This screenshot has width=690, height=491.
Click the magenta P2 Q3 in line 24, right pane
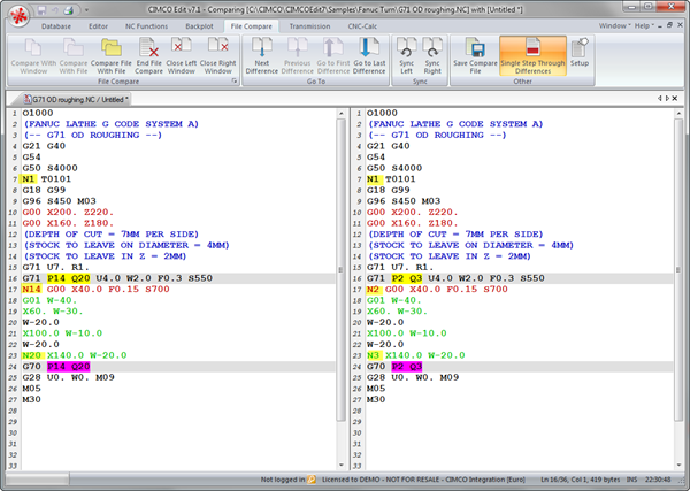pyautogui.click(x=407, y=366)
